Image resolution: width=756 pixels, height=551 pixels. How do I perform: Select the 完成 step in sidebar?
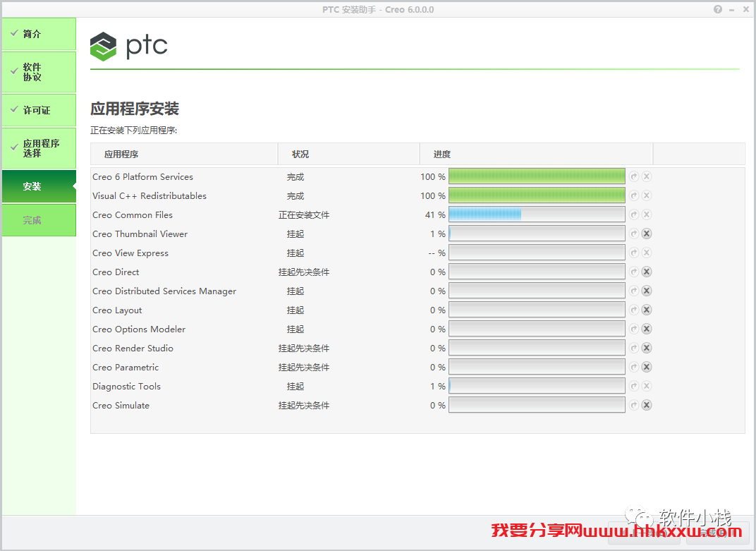coord(39,220)
